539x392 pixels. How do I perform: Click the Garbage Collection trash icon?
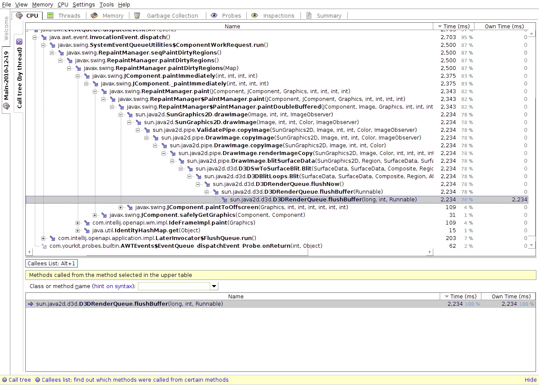coord(137,15)
